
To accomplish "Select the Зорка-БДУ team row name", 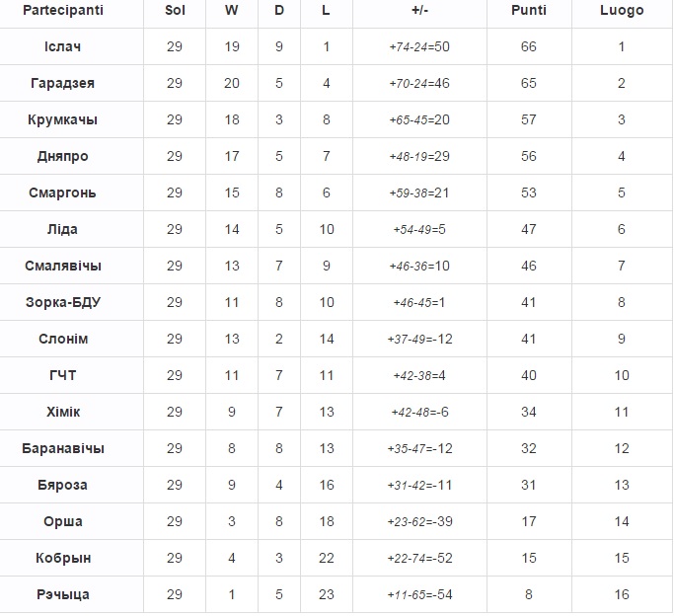I will pos(62,303).
